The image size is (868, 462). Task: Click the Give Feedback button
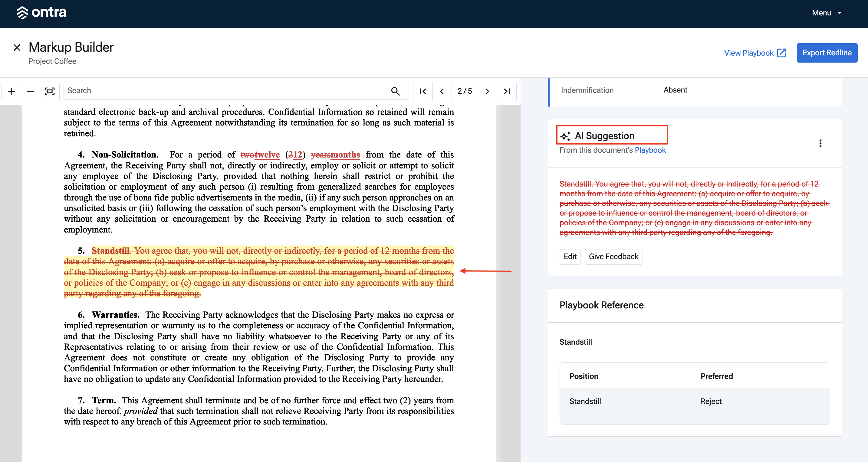613,257
